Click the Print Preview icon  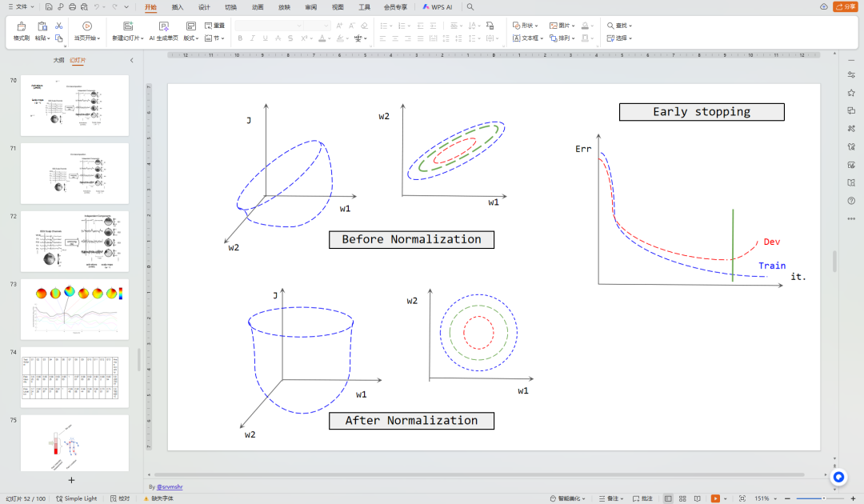click(x=84, y=7)
